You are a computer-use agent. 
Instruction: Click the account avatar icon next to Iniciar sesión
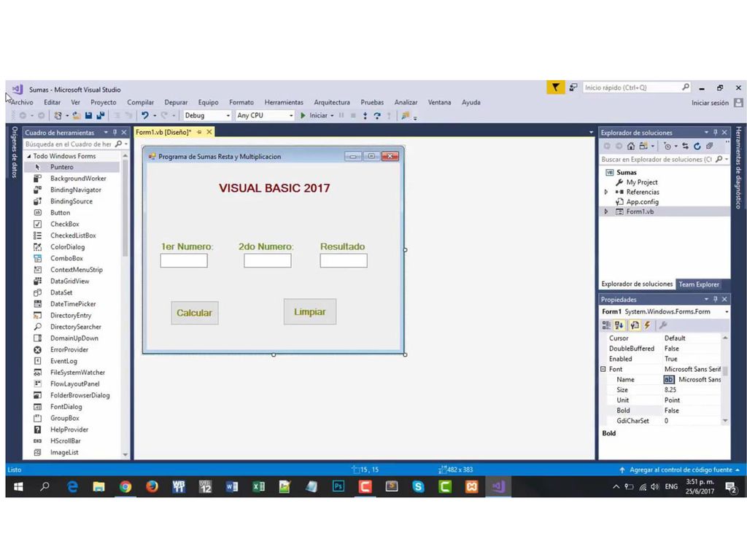738,102
